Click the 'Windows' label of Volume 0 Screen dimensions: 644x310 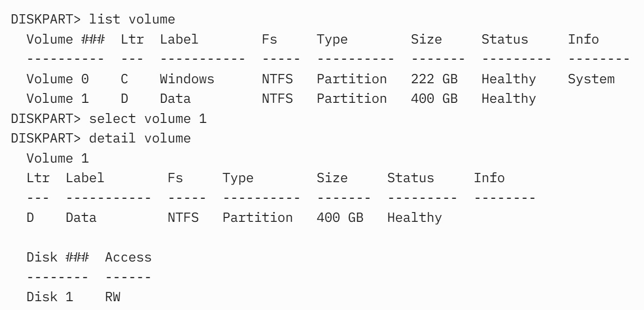187,79
